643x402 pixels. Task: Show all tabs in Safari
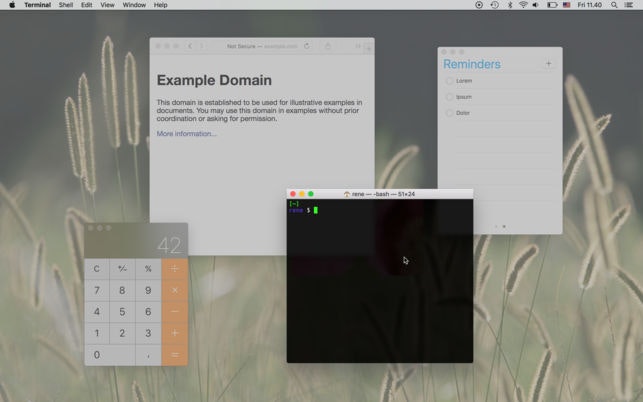click(358, 46)
